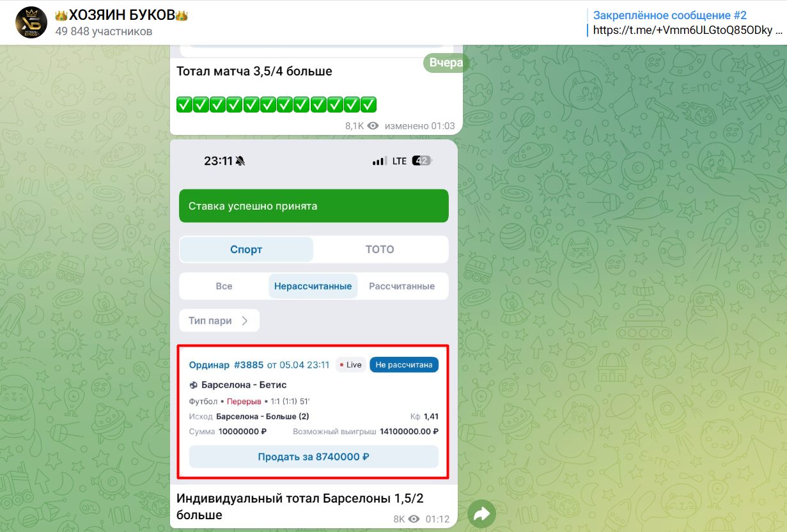Click the Не рассчитана status badge
787x532 pixels.
tap(404, 365)
